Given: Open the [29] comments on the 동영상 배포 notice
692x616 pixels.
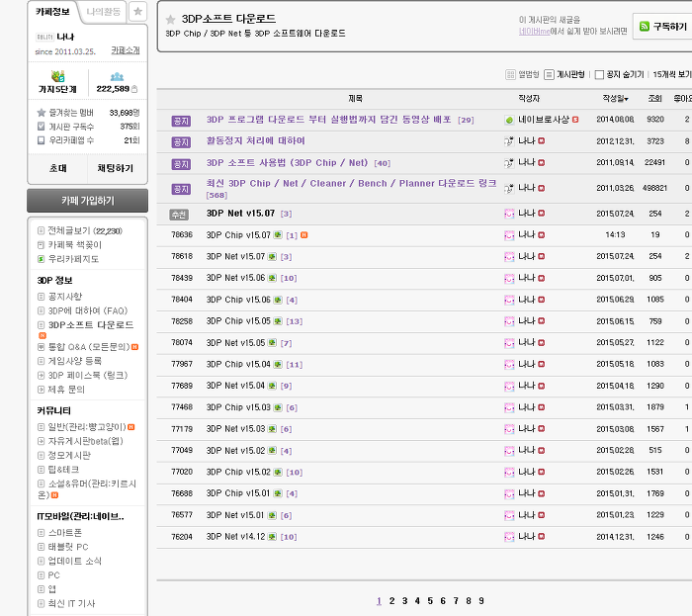Looking at the screenshot, I should tap(466, 120).
